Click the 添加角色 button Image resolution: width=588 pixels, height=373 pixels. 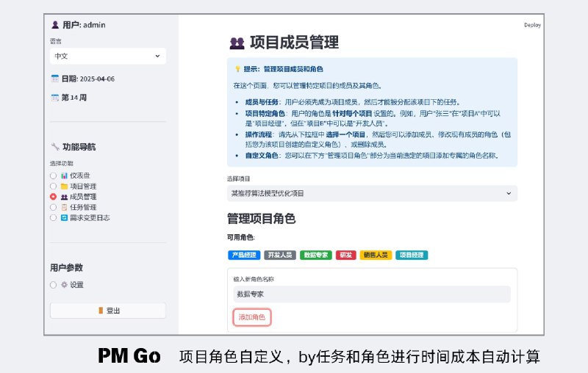(x=251, y=317)
